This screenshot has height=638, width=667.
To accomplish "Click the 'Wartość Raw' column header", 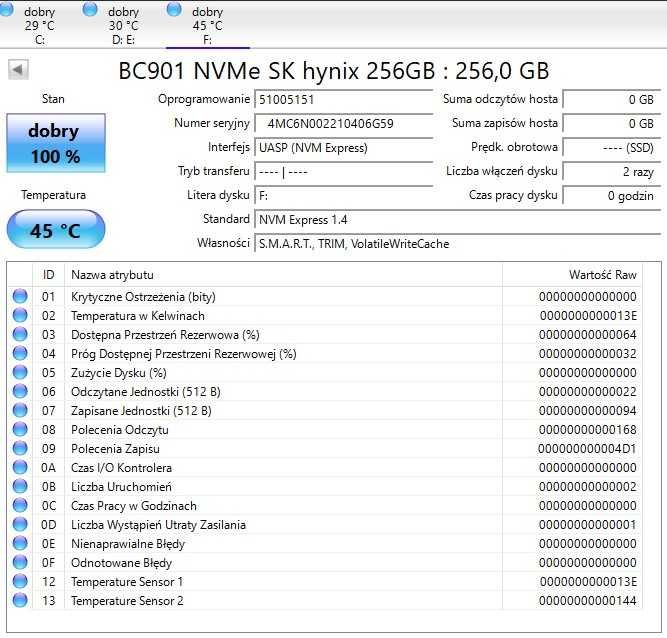I will (x=572, y=275).
